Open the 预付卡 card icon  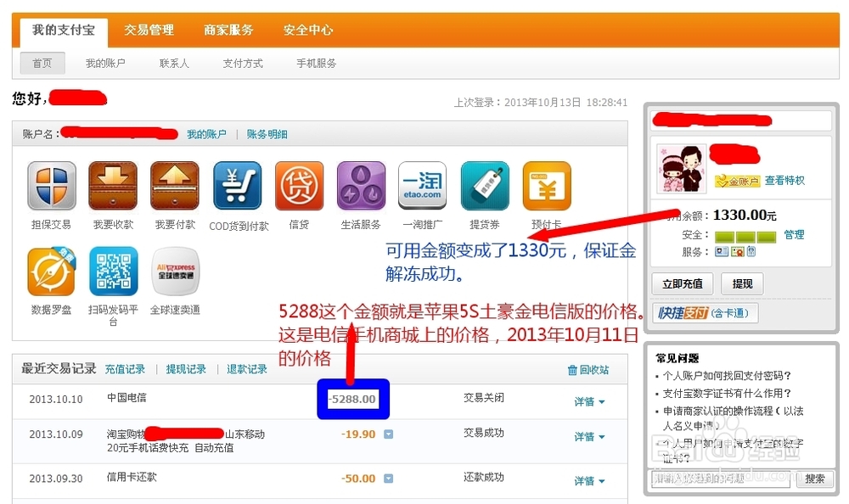547,186
